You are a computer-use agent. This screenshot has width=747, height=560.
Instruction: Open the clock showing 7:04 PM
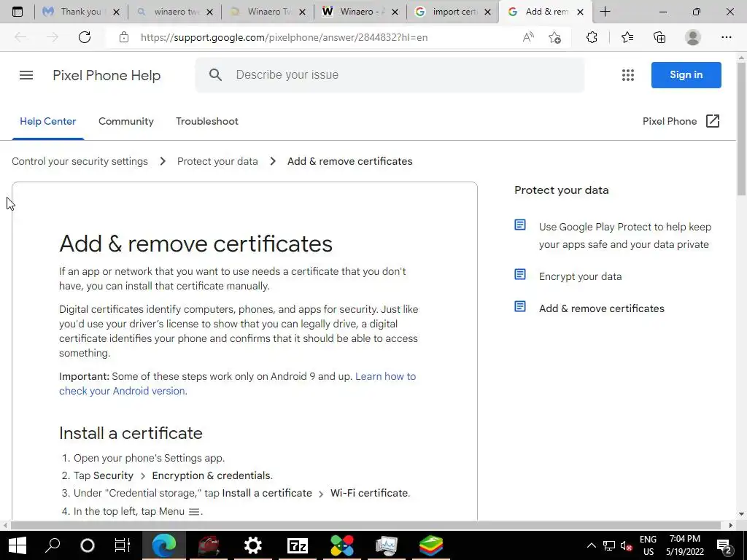point(684,545)
